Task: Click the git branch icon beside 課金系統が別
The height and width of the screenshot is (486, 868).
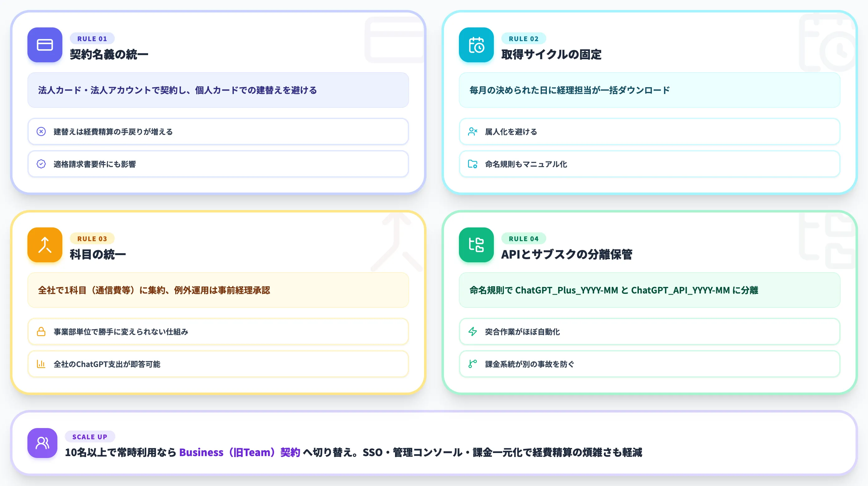Action: tap(472, 364)
